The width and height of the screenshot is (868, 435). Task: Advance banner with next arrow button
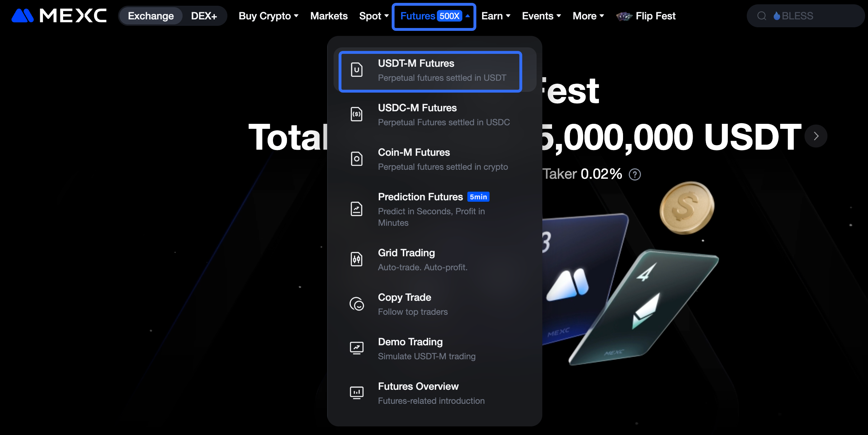tap(816, 136)
